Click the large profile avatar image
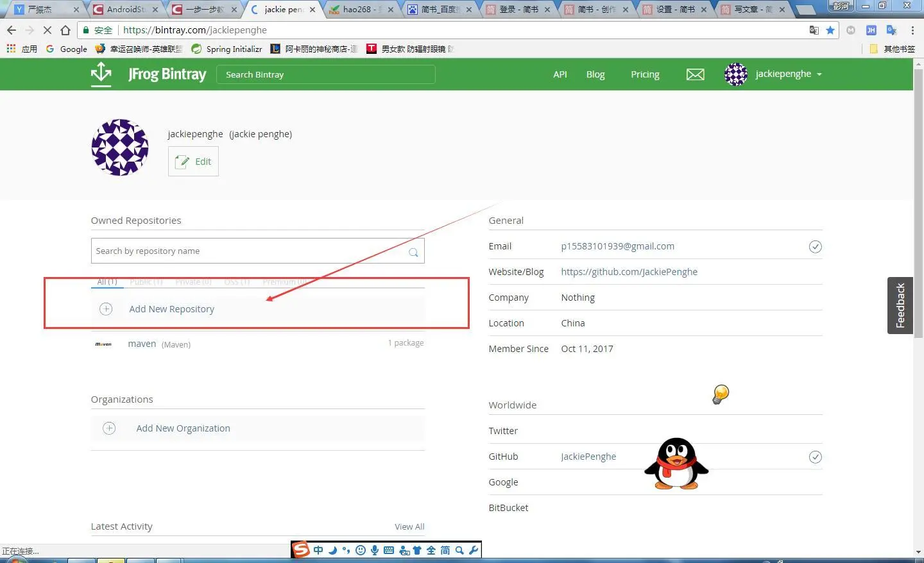Screen dimensions: 924x563 pyautogui.click(x=120, y=147)
